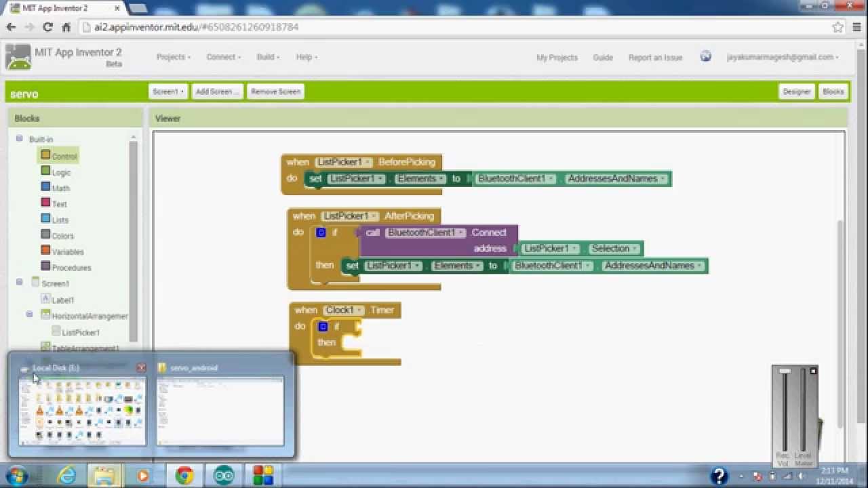Collapse the Built-in tree node
868x488 pixels.
pos(19,138)
